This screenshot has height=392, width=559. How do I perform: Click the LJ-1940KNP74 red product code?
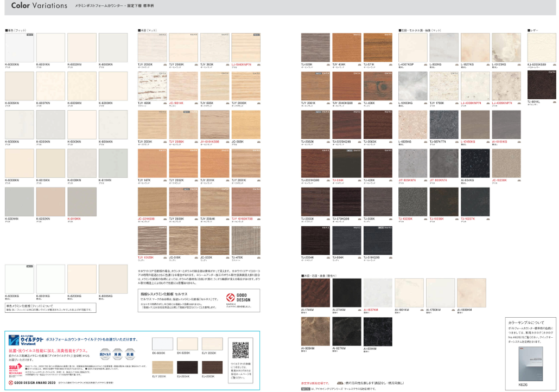click(242, 64)
